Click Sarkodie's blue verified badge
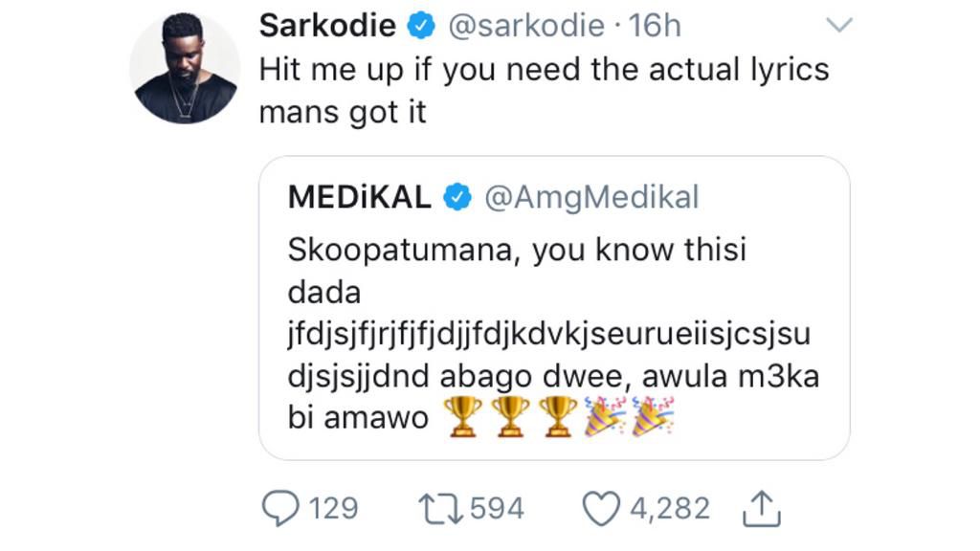 (x=420, y=27)
